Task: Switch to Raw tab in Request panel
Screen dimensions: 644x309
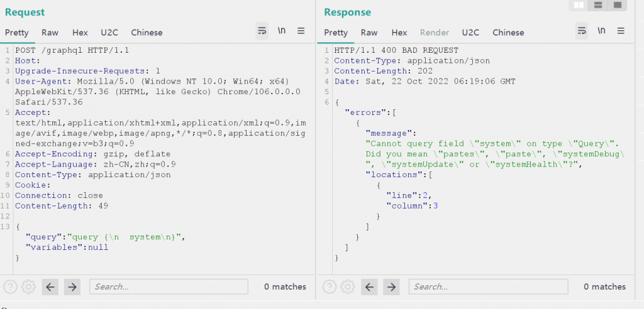Action: click(50, 33)
